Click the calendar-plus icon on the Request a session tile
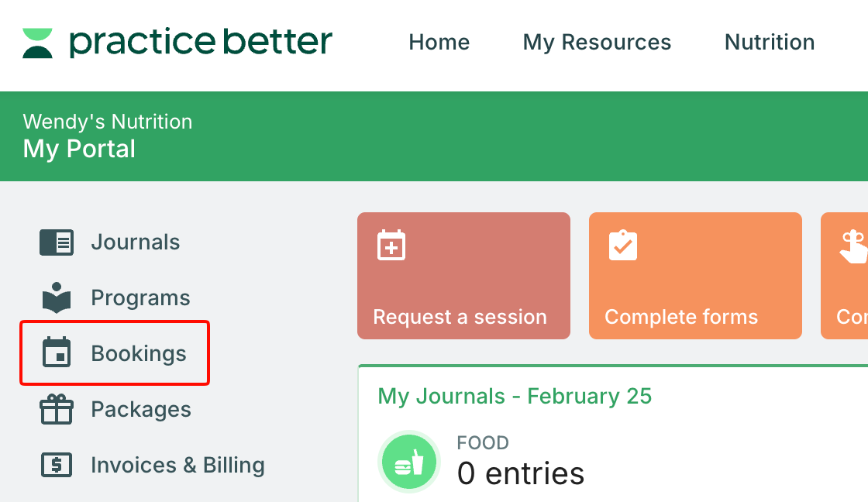 pos(391,246)
